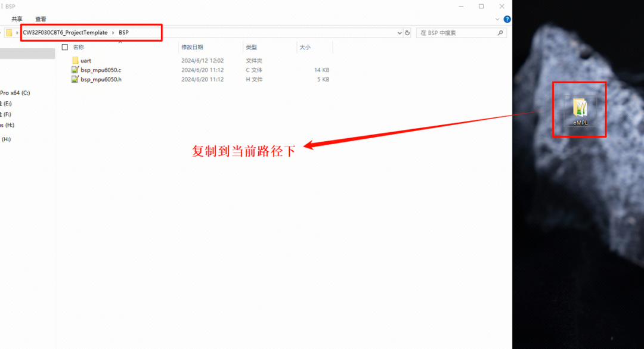The image size is (644, 349).
Task: Open the 查看 ribbon tab
Action: click(x=39, y=18)
